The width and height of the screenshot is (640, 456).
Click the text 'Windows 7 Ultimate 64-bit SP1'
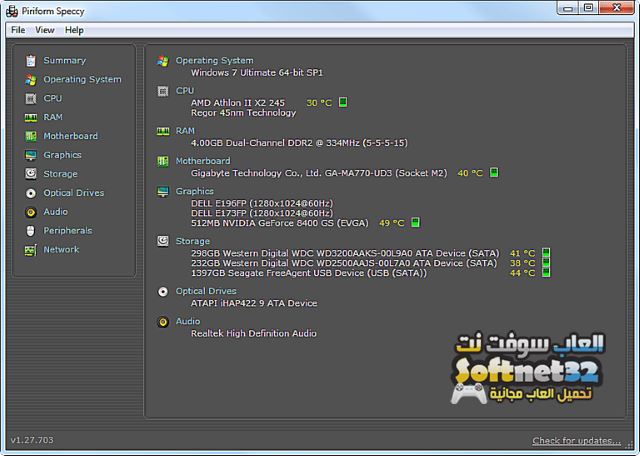[x=257, y=73]
